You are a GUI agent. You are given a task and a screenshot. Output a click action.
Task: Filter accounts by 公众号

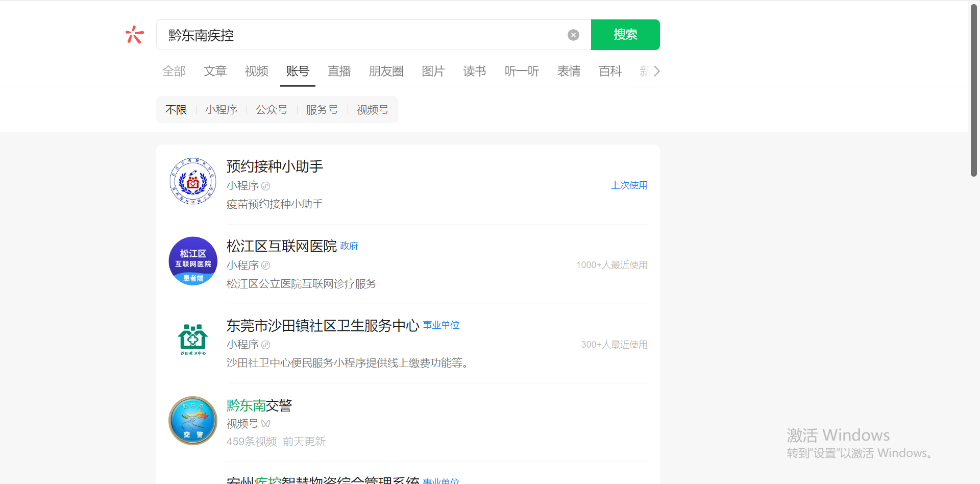pyautogui.click(x=272, y=110)
